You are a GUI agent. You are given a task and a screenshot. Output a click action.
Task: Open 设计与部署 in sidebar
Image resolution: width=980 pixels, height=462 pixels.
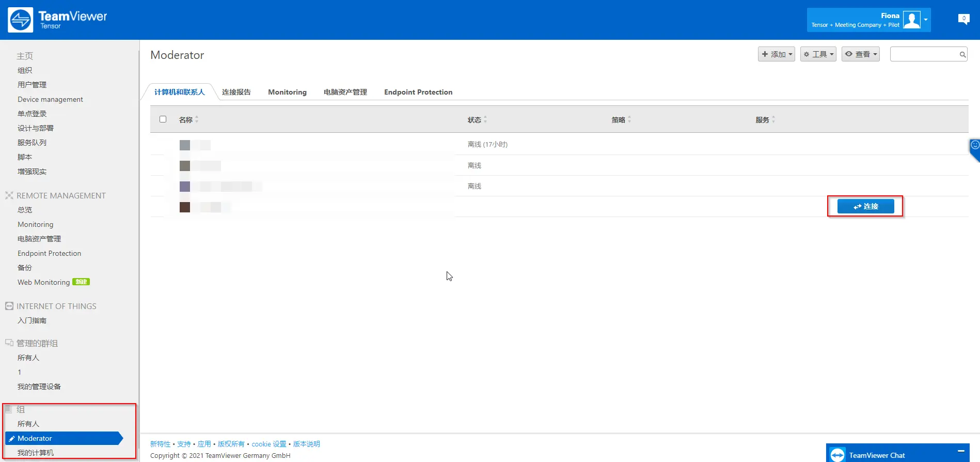tap(36, 128)
